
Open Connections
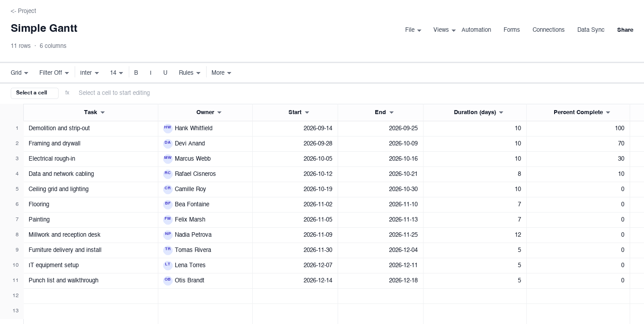click(548, 30)
